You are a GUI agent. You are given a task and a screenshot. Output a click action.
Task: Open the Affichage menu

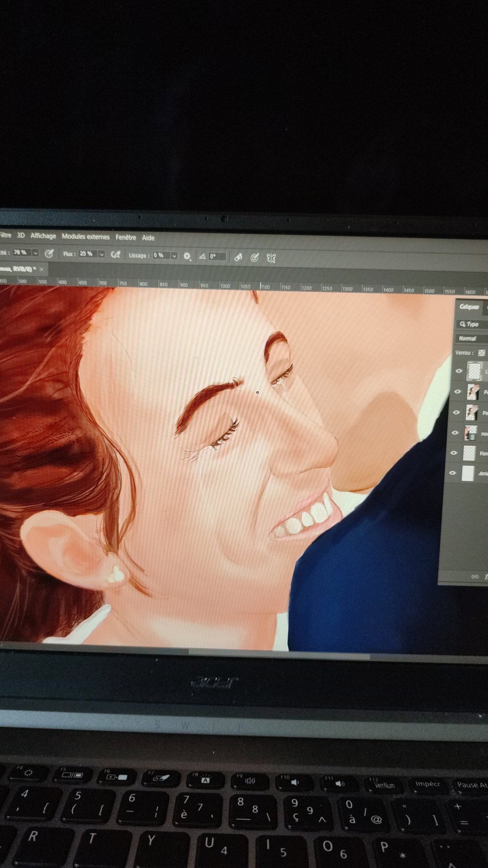(43, 236)
